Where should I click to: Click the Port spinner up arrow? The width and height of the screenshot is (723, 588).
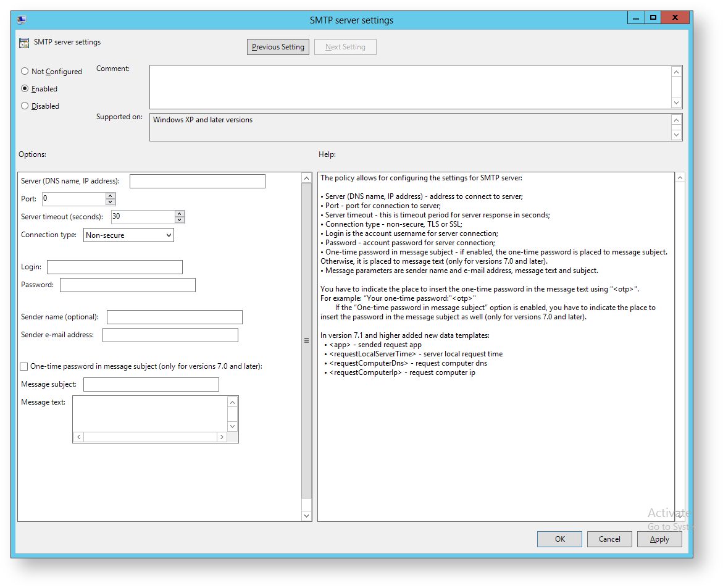coord(111,196)
